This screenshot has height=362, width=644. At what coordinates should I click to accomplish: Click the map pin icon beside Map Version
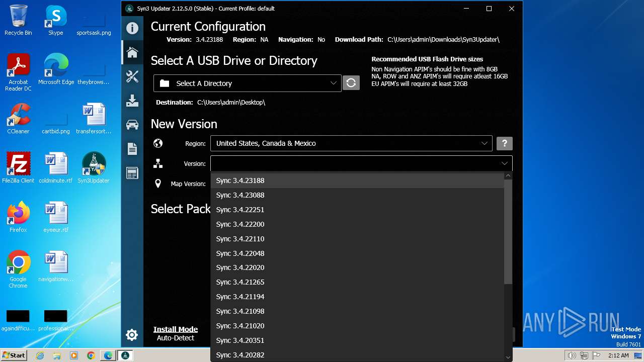(158, 184)
